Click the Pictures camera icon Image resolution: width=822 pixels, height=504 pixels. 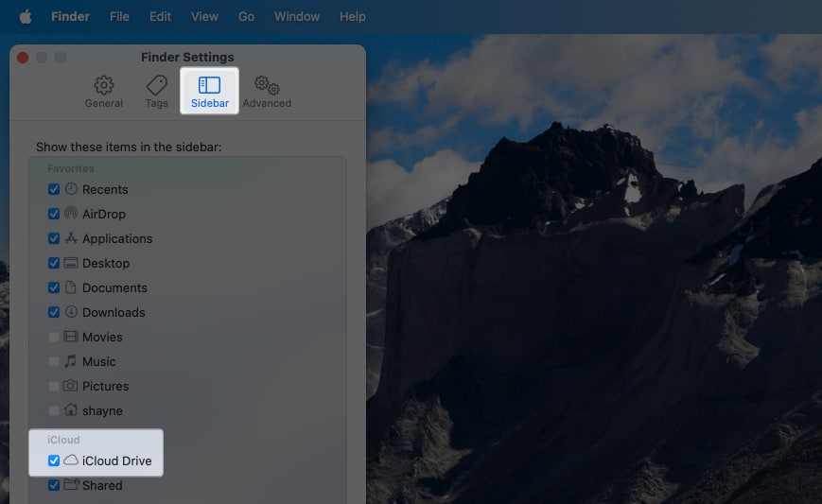[70, 386]
